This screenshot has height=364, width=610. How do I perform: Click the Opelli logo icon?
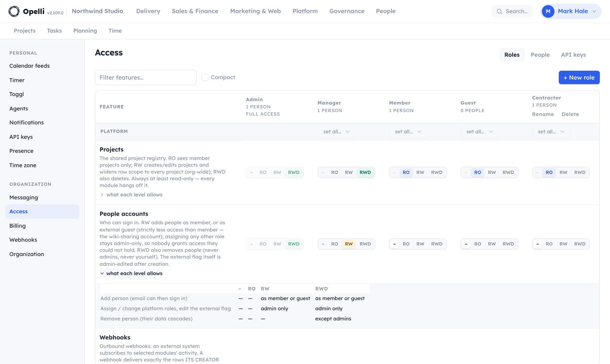coord(14,11)
